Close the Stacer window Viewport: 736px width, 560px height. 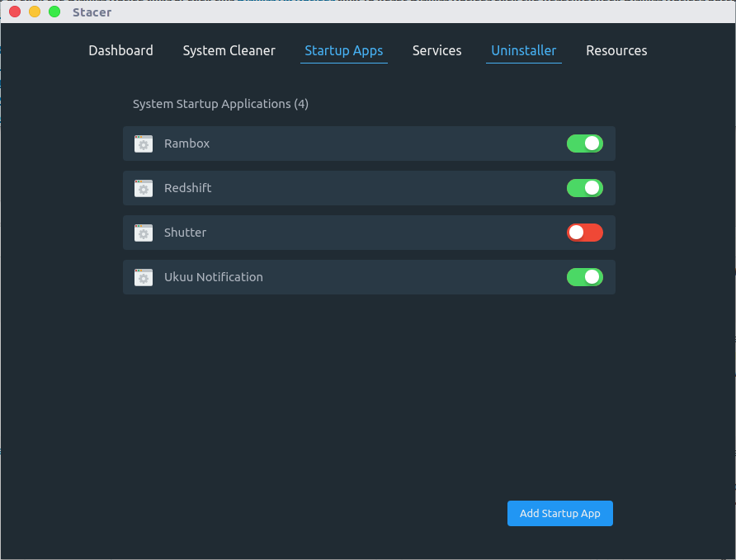tap(15, 12)
